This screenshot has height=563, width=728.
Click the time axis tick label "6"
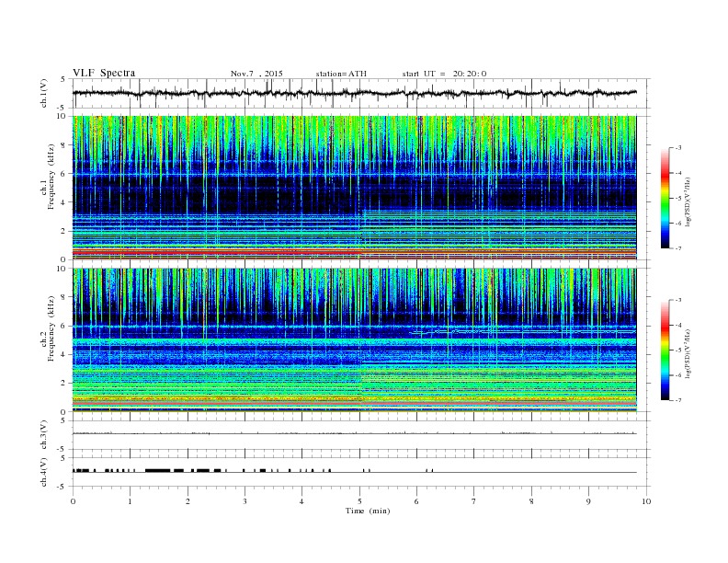coord(416,501)
